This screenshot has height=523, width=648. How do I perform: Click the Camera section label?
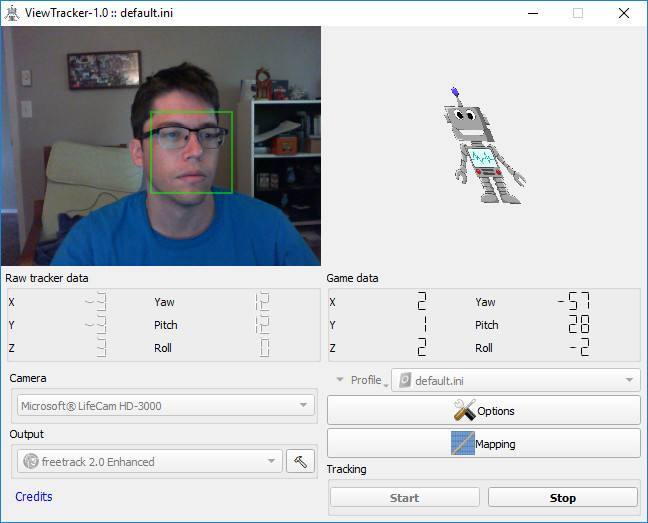tap(28, 378)
